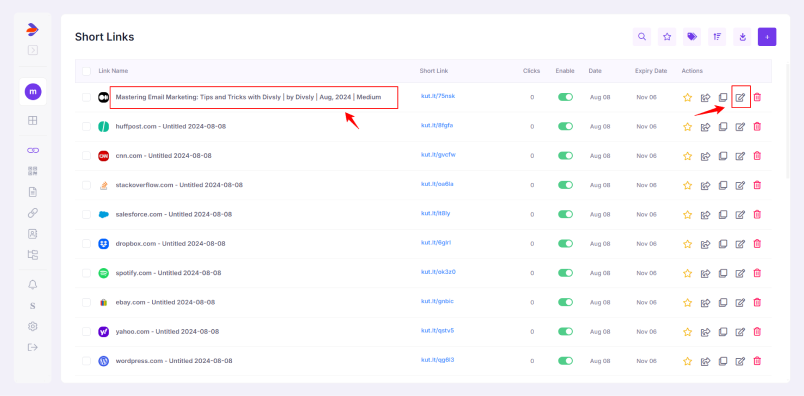Open the user avatar 'm' in sidebar

[33, 92]
